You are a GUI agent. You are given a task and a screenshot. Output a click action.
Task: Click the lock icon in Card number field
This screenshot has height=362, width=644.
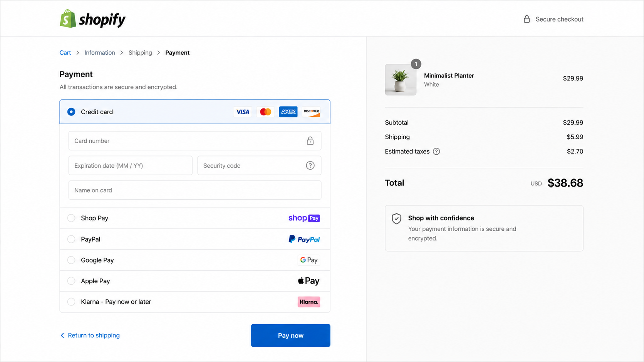coord(310,141)
